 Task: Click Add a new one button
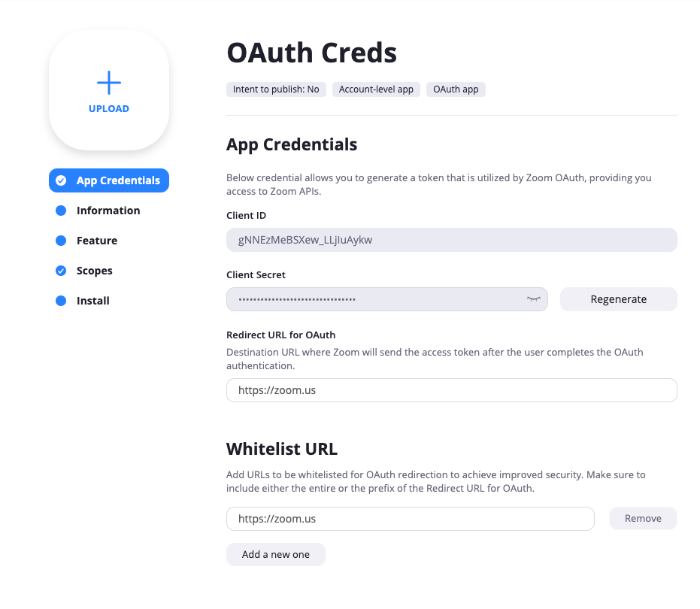(276, 554)
